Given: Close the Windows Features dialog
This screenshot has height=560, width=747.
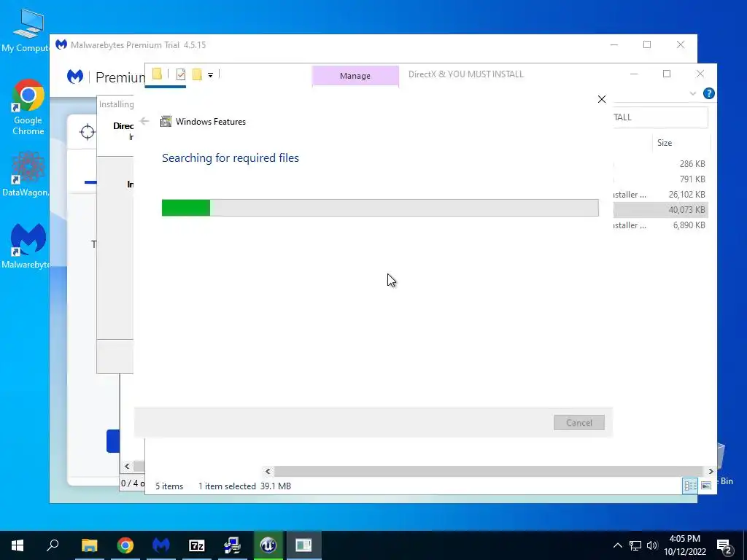Looking at the screenshot, I should (x=602, y=99).
